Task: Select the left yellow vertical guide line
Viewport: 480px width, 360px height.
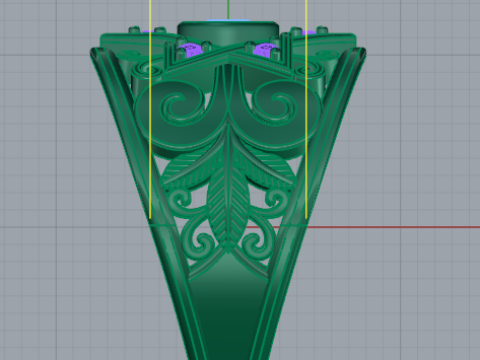Action: click(151, 110)
